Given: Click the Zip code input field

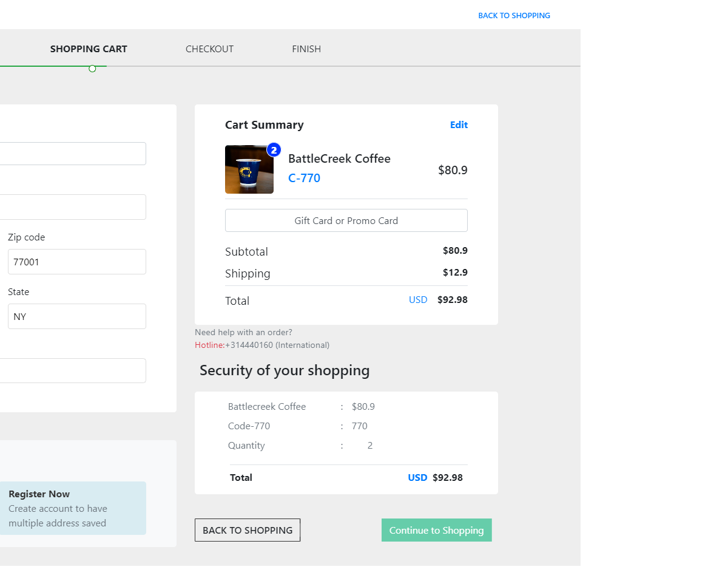Looking at the screenshot, I should coord(77,262).
